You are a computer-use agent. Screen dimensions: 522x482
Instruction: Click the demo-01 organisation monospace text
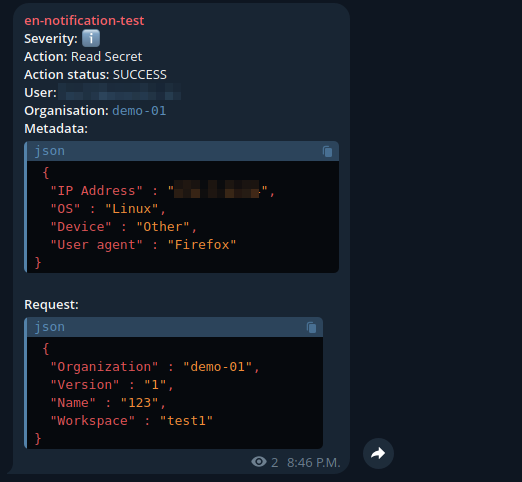[x=139, y=111]
